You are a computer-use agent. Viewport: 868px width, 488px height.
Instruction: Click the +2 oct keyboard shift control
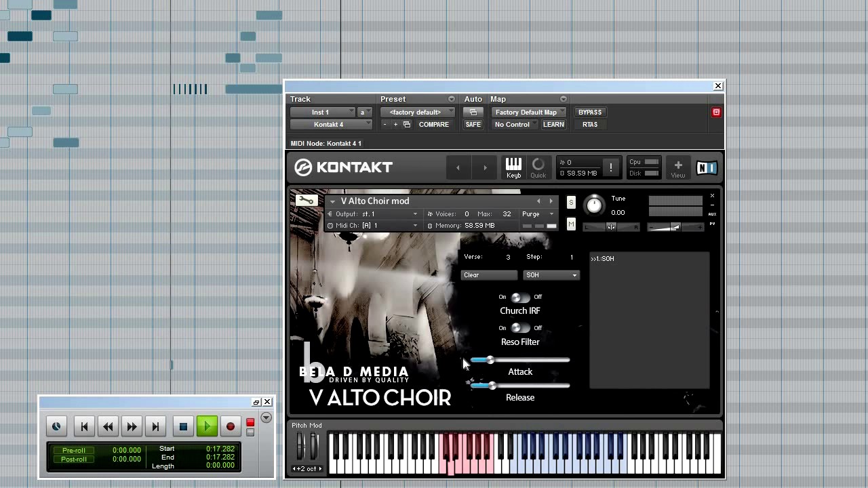(307, 468)
